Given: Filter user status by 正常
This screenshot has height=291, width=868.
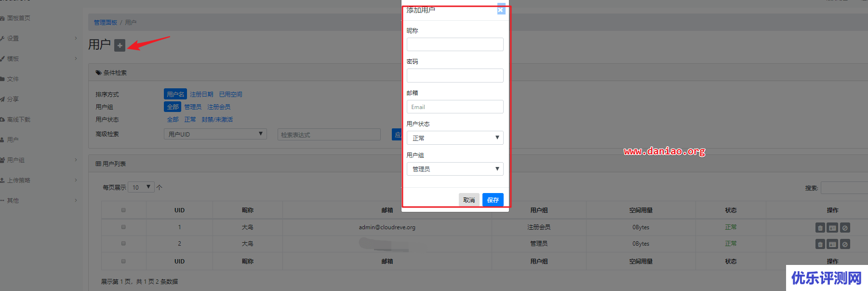Looking at the screenshot, I should pos(190,119).
